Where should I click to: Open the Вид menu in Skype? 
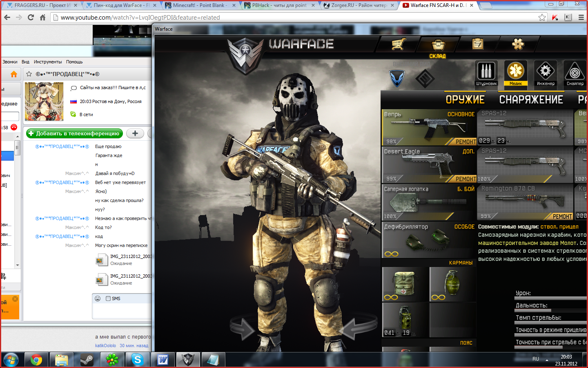25,62
